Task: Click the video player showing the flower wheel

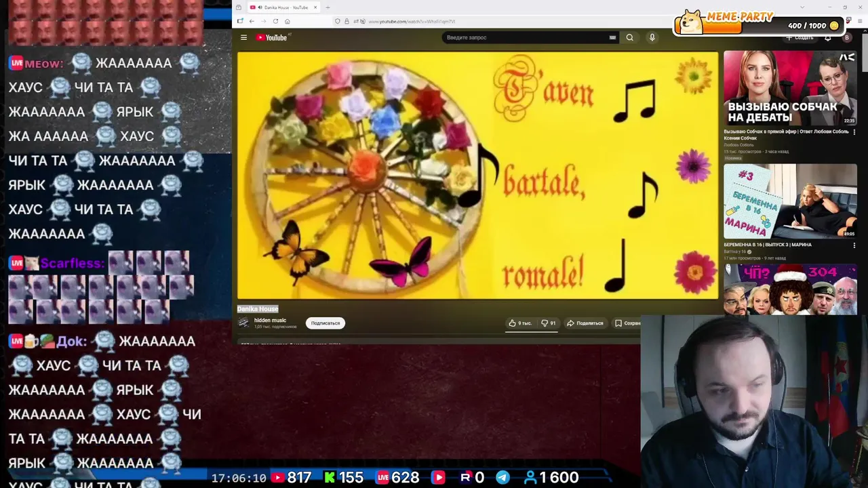Action: [477, 175]
